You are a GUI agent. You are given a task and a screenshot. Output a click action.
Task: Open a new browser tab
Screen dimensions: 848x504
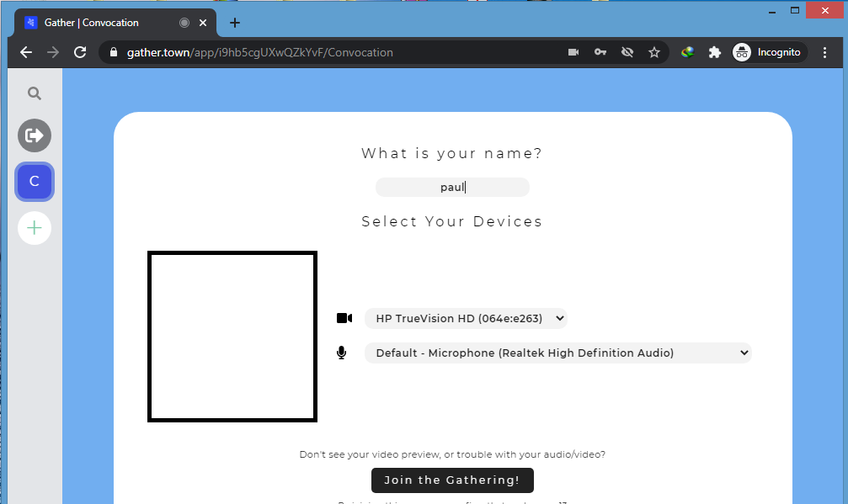tap(235, 23)
